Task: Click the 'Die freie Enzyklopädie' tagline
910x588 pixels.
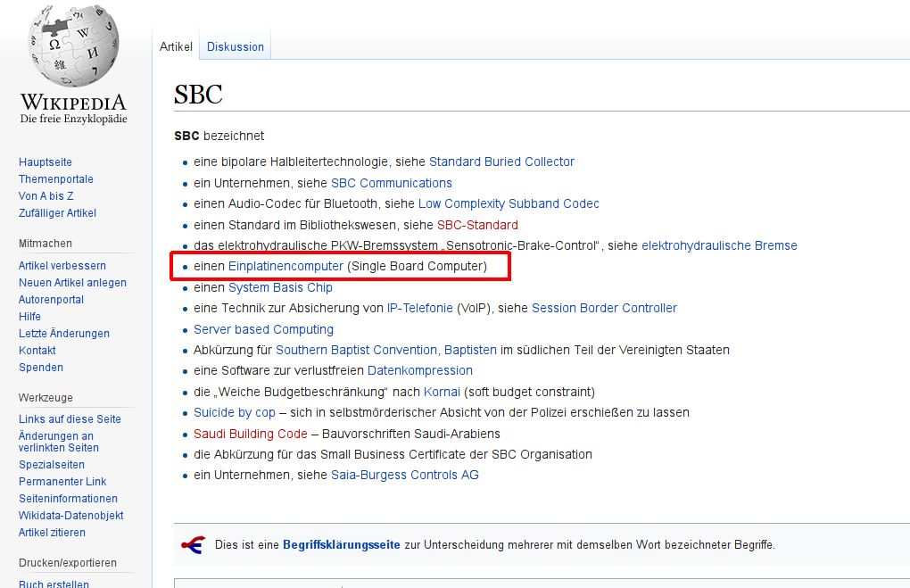Action: (x=74, y=119)
